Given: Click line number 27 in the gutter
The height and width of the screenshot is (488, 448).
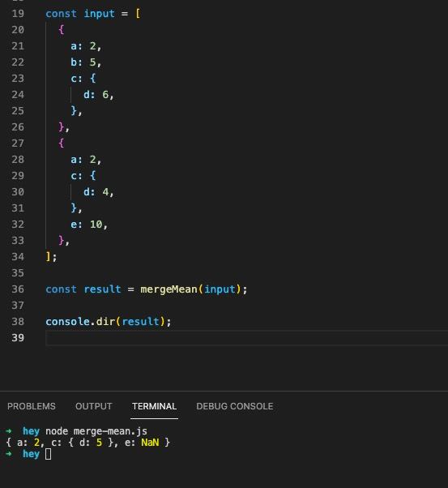Looking at the screenshot, I should [18, 143].
